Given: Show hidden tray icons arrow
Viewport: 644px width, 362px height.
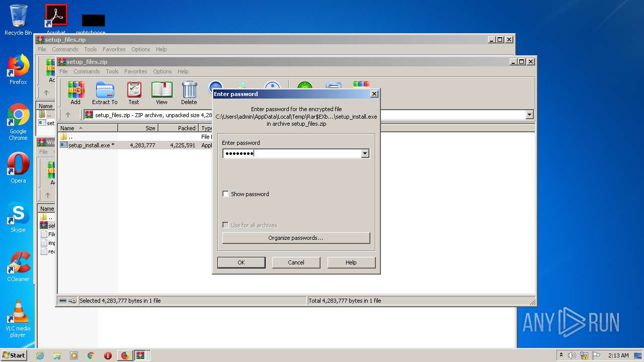Looking at the screenshot, I should coord(561,355).
